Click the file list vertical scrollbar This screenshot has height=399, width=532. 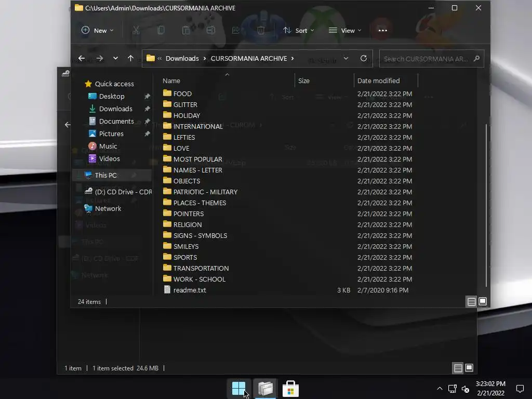point(486,206)
